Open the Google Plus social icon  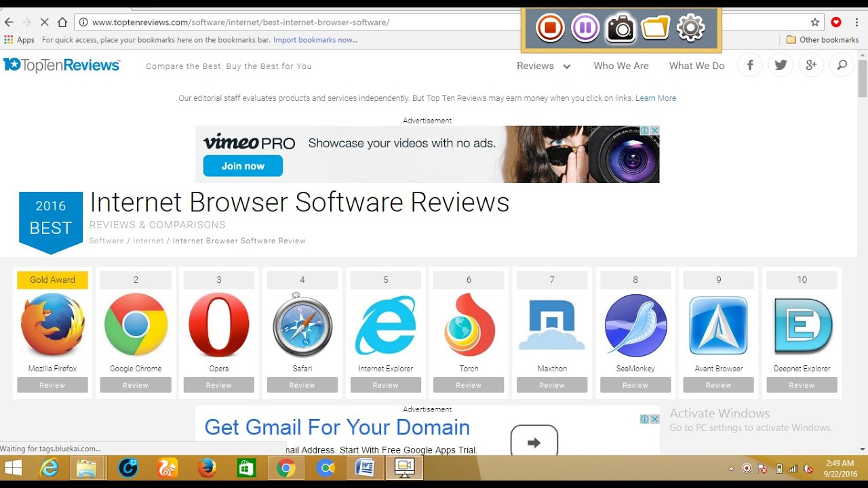[x=811, y=66]
